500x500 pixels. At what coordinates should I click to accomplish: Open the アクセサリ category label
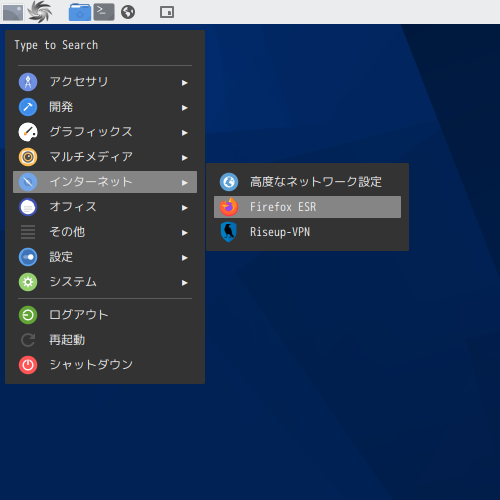79,82
